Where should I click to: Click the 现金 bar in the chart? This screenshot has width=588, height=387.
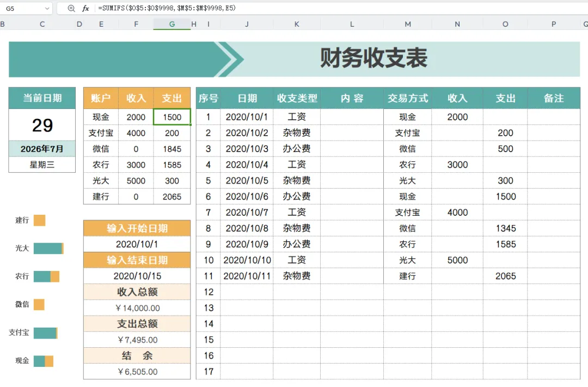pyautogui.click(x=44, y=361)
